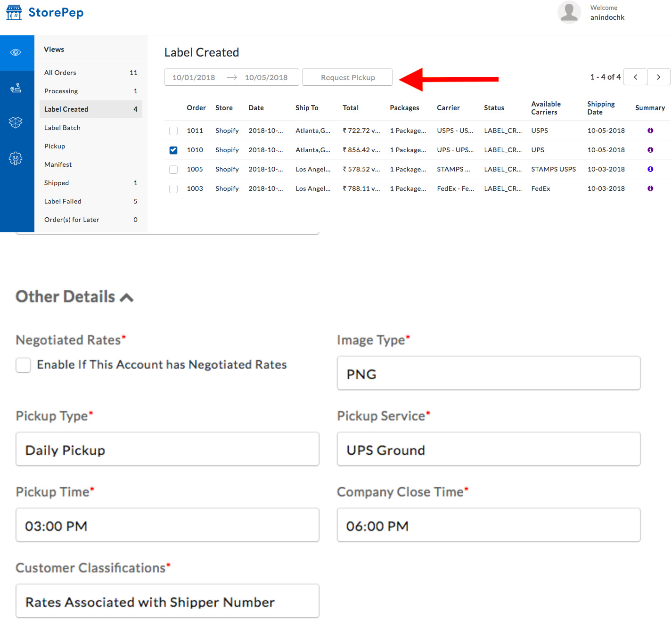The image size is (672, 638).
Task: Click the FedEx available carrier cell
Action: pos(541,188)
